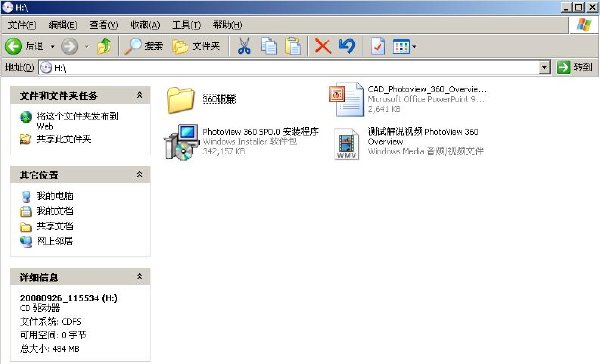Expand the address bar dropdown list
The image size is (600, 364).
545,68
